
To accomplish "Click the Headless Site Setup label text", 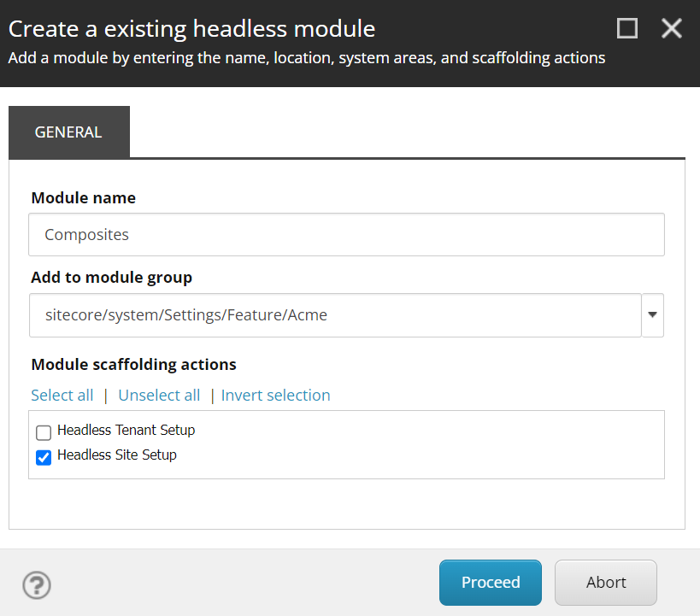I will (117, 455).
